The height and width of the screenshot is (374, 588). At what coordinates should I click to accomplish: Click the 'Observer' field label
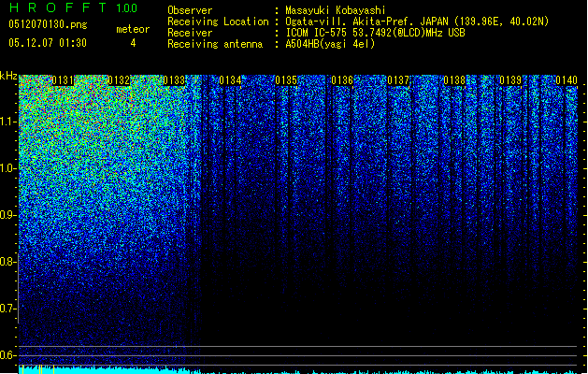pyautogui.click(x=190, y=10)
